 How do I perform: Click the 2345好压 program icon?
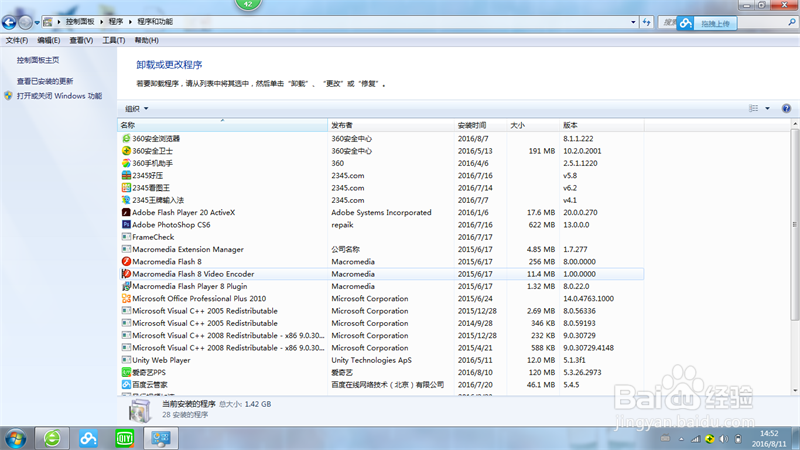[x=126, y=175]
